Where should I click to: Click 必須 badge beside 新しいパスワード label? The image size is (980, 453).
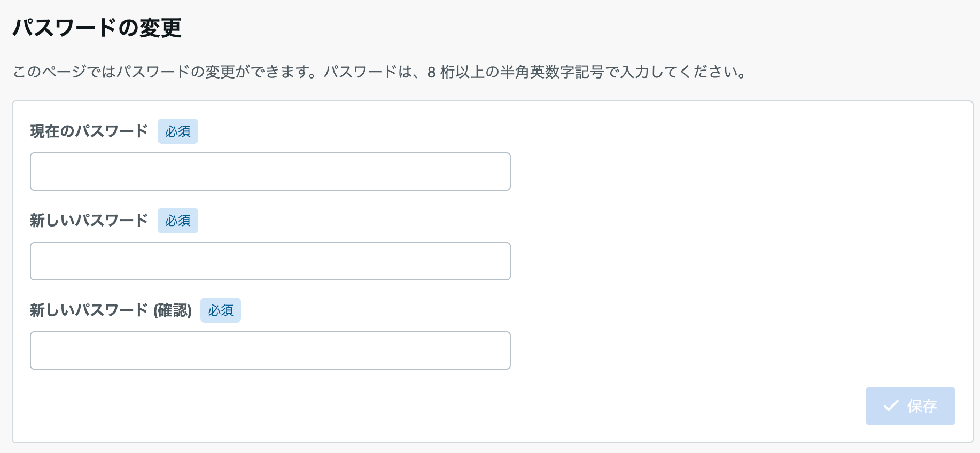(x=178, y=221)
